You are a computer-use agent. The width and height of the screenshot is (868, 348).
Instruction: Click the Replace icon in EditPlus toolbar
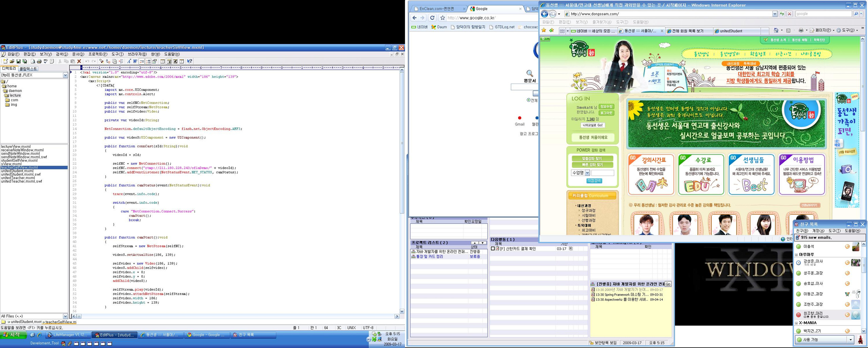click(x=108, y=61)
